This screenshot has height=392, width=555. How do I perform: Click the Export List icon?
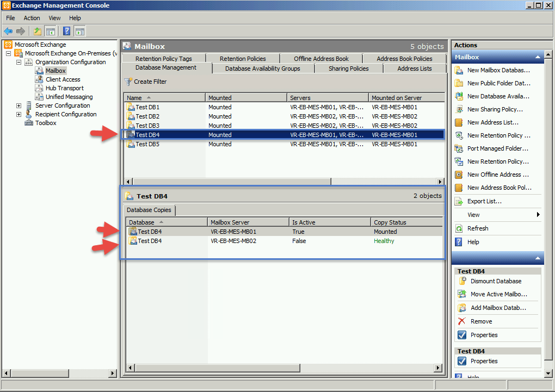pyautogui.click(x=459, y=201)
